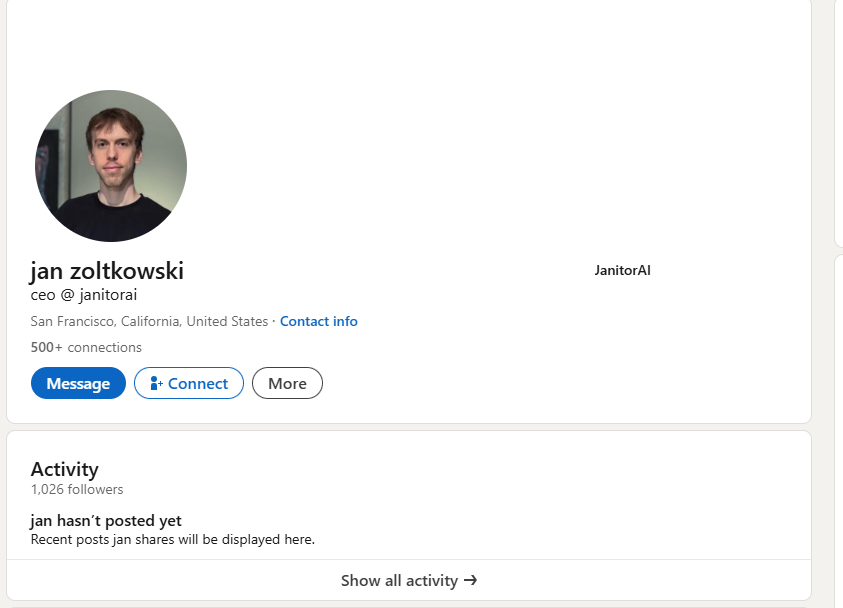View the 500+ connections list
The width and height of the screenshot is (843, 608).
click(x=86, y=347)
